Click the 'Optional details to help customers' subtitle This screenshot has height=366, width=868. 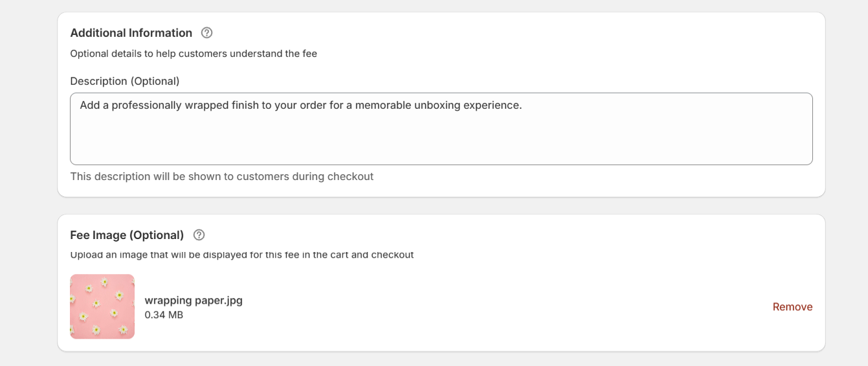193,54
